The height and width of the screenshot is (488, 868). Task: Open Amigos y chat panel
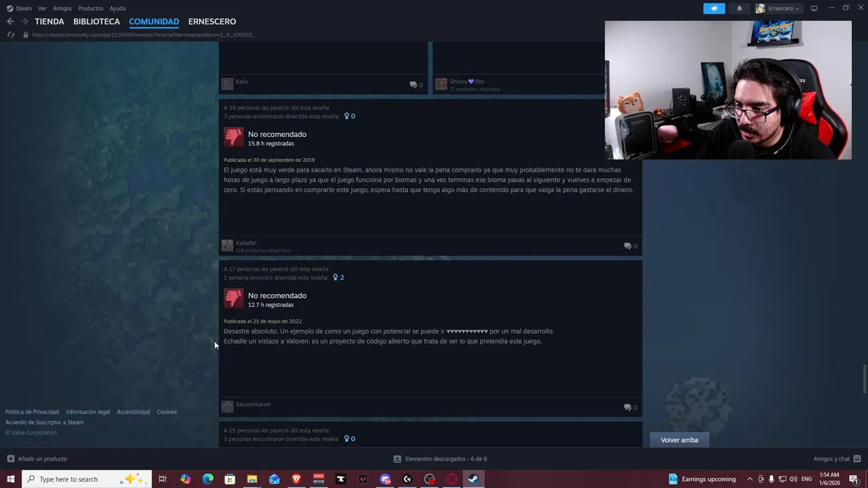point(837,459)
